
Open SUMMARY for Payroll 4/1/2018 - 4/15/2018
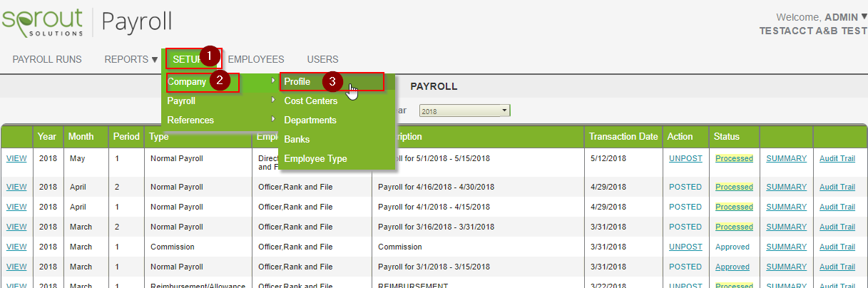(786, 207)
